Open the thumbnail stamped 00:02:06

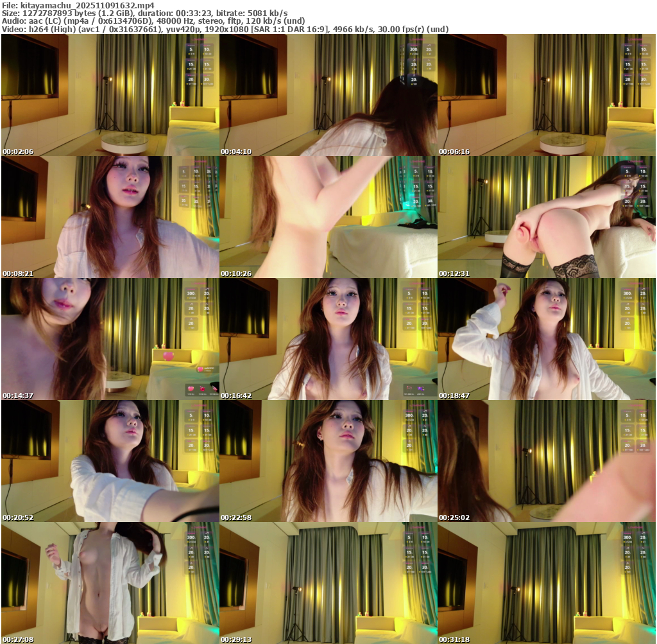click(110, 95)
